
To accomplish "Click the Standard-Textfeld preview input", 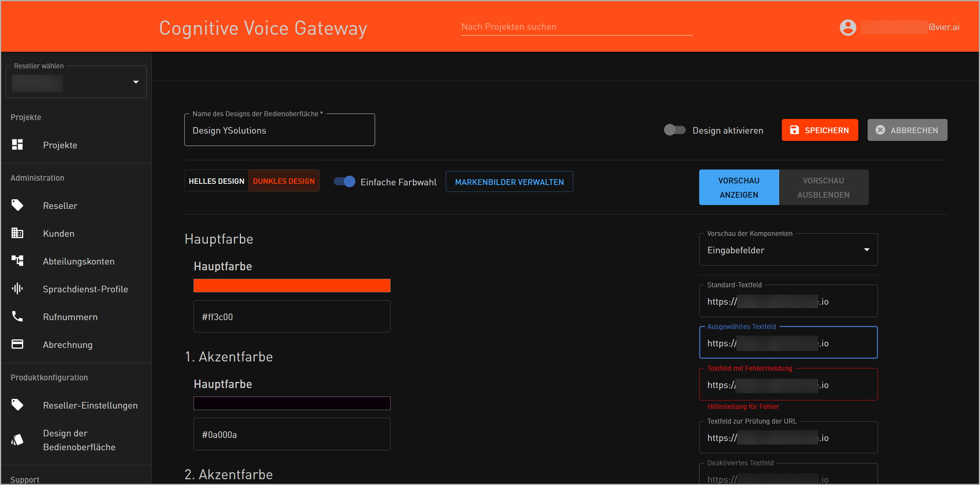I will pos(788,301).
